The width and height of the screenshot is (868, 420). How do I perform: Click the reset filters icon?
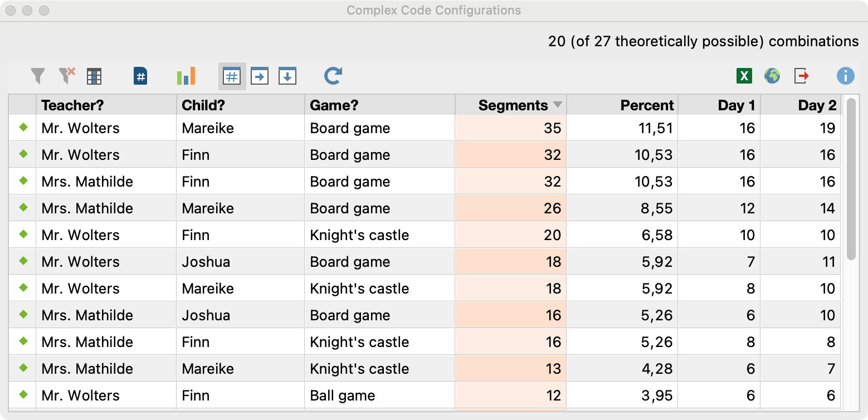click(67, 76)
